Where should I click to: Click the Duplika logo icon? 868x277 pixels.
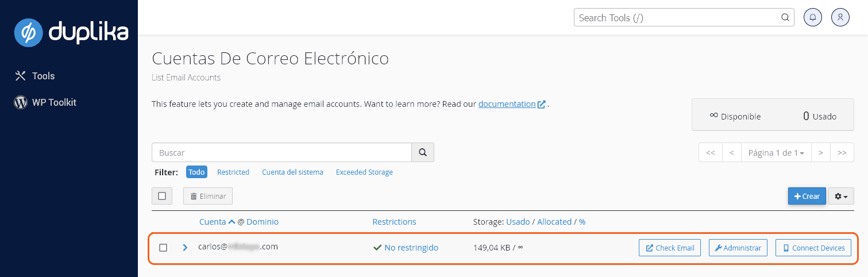(28, 32)
